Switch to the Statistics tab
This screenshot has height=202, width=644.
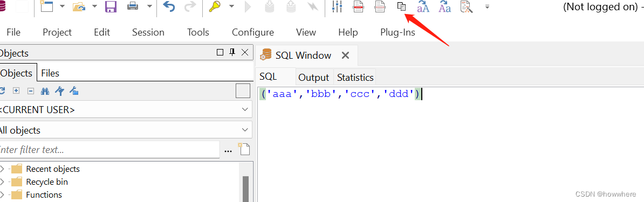tap(355, 77)
